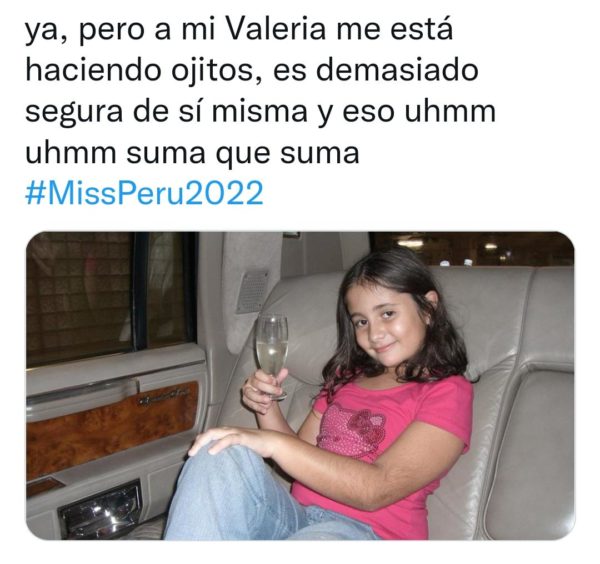Click the wood grain door panel in photo
This screenshot has width=600, height=564.
111,429
